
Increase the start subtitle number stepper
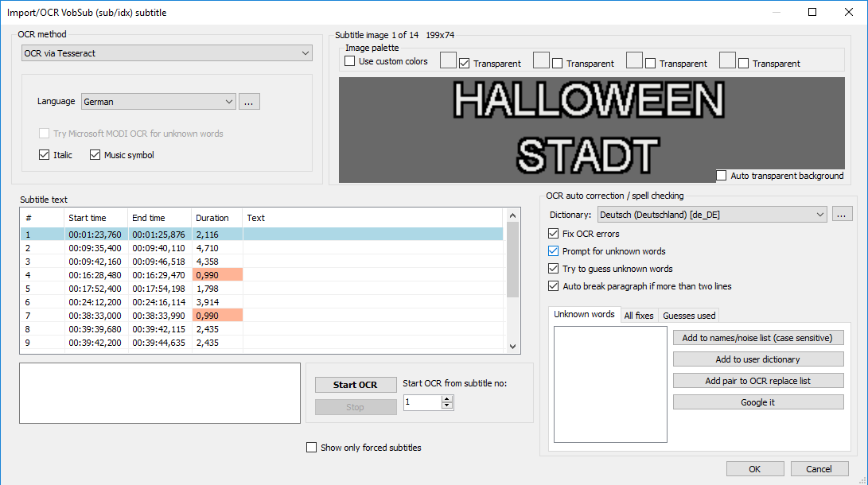447,398
